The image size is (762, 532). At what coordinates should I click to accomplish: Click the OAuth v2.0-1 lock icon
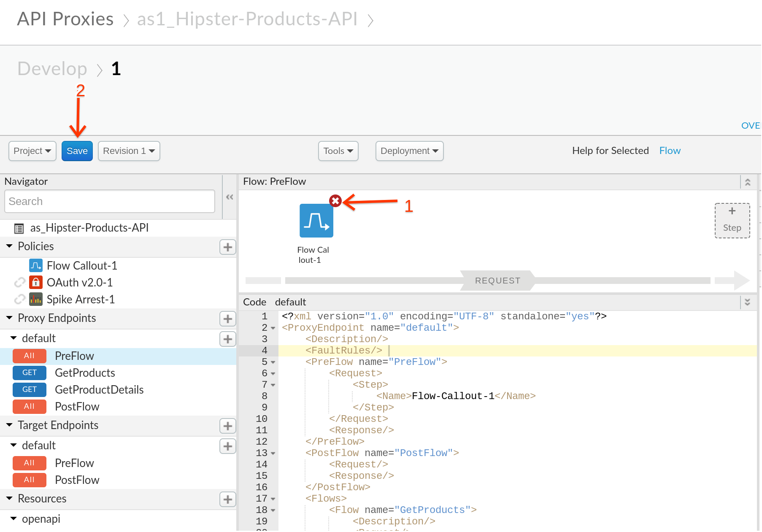pos(36,282)
